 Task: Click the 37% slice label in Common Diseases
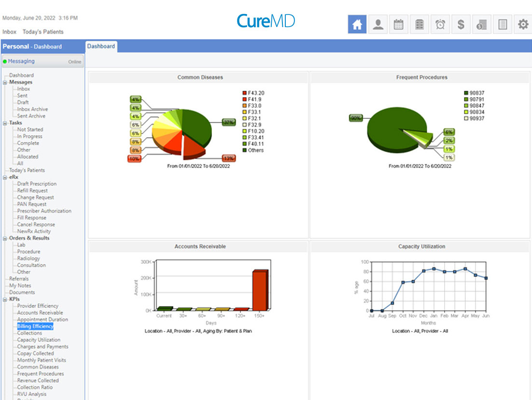click(229, 122)
